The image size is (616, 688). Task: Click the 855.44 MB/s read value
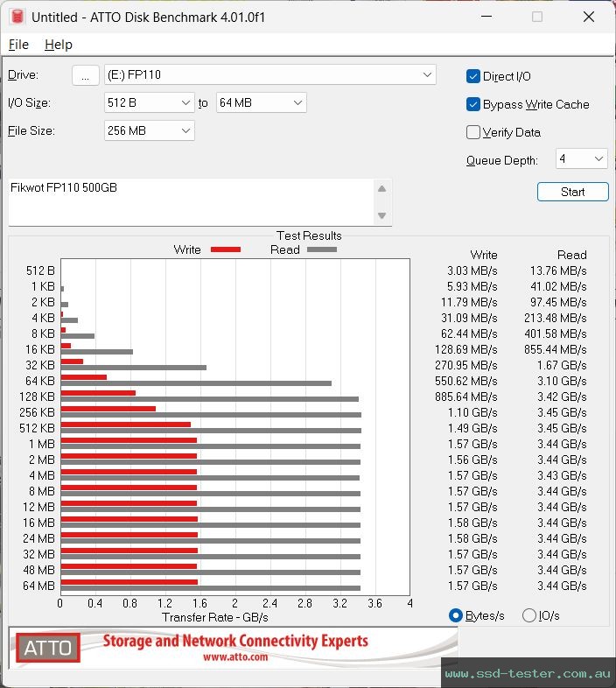556,349
